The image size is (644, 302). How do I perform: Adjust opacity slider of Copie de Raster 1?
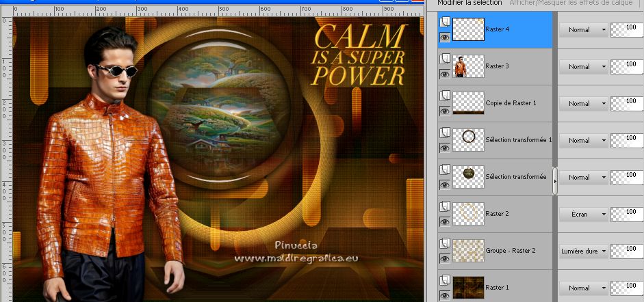tap(627, 103)
